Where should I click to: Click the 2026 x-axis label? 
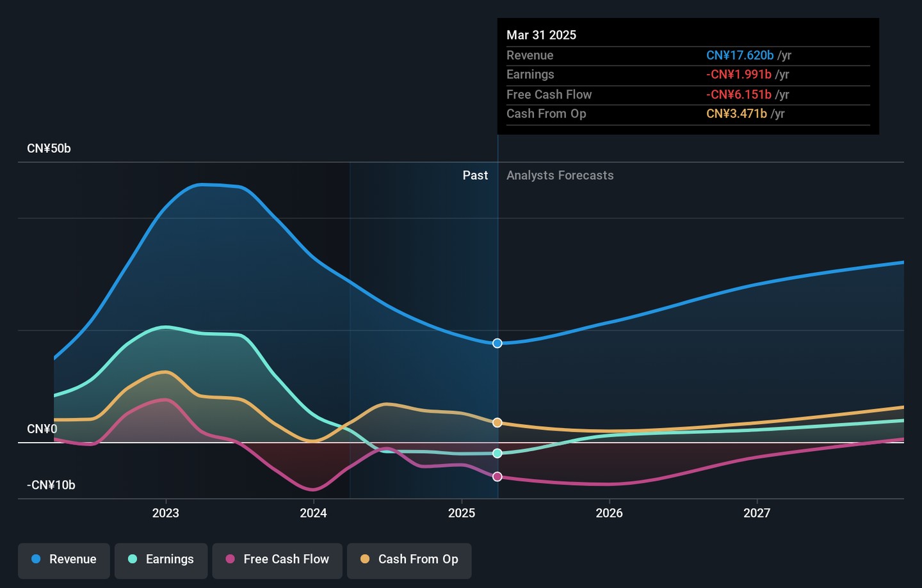[x=610, y=513]
